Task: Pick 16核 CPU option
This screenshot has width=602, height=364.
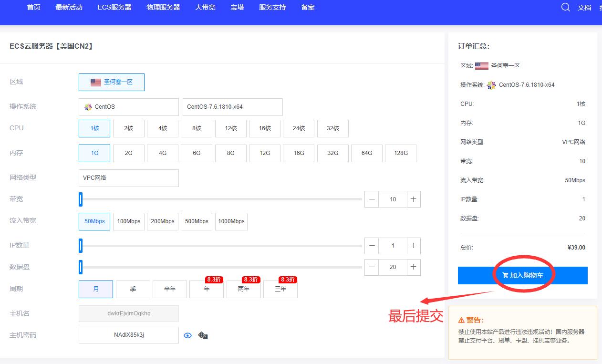Action: [265, 128]
